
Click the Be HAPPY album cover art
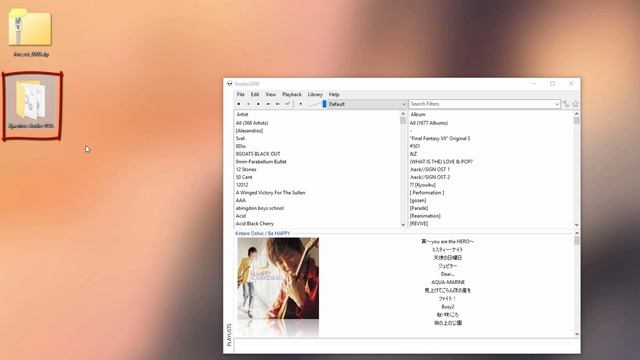278,278
